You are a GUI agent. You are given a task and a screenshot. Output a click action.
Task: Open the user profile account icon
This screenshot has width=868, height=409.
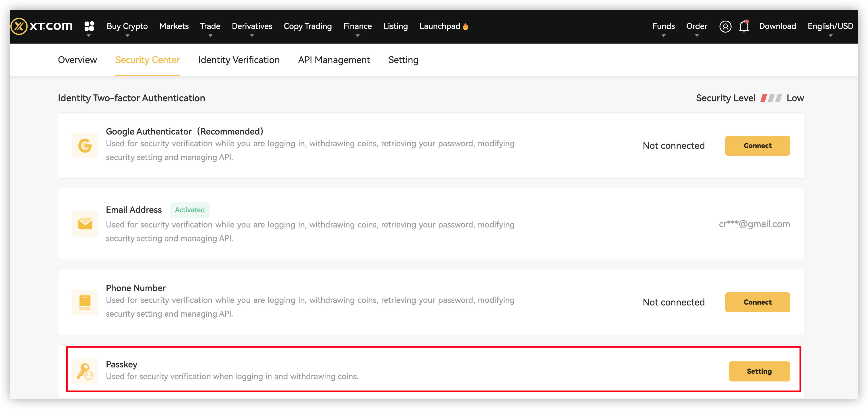725,26
